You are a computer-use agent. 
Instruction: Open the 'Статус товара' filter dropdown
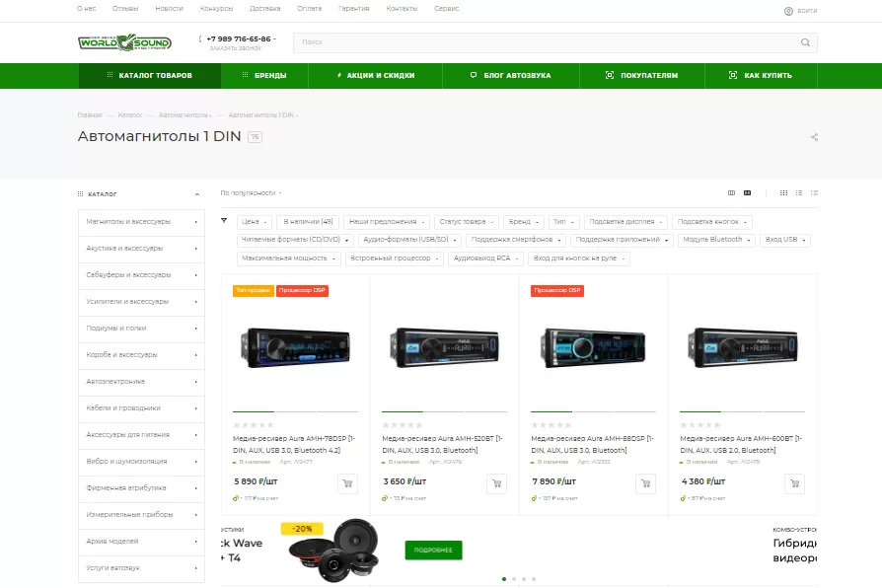click(x=467, y=222)
